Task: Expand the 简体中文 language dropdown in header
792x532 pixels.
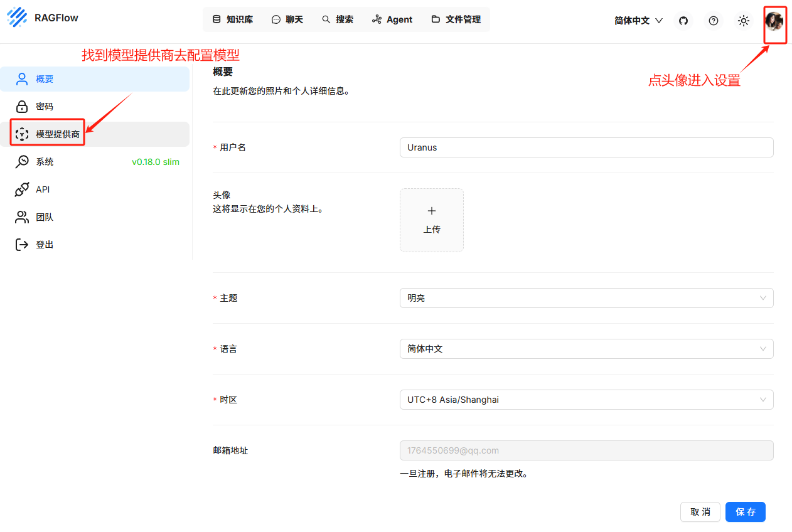Action: pyautogui.click(x=638, y=21)
